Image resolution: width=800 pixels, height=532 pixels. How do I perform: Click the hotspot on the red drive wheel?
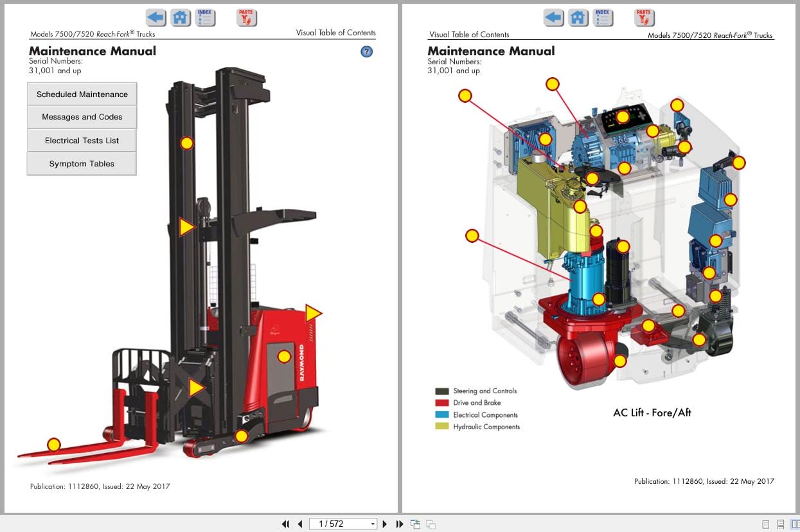point(619,360)
